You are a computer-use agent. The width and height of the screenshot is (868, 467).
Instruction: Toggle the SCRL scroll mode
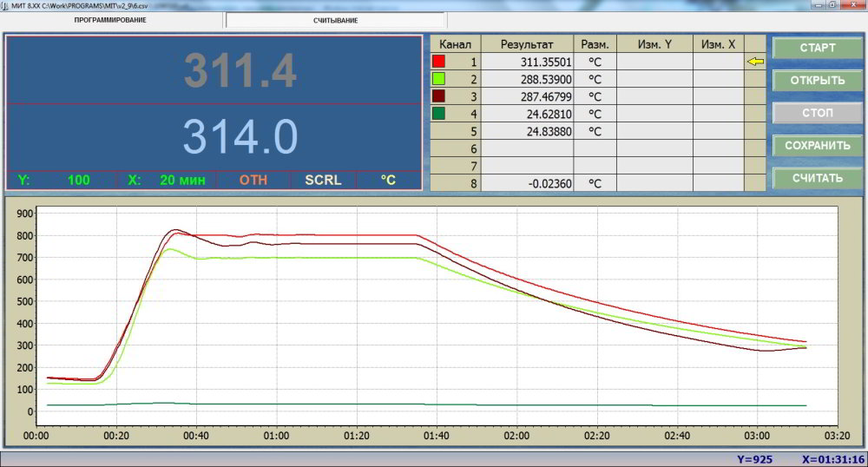pyautogui.click(x=322, y=181)
